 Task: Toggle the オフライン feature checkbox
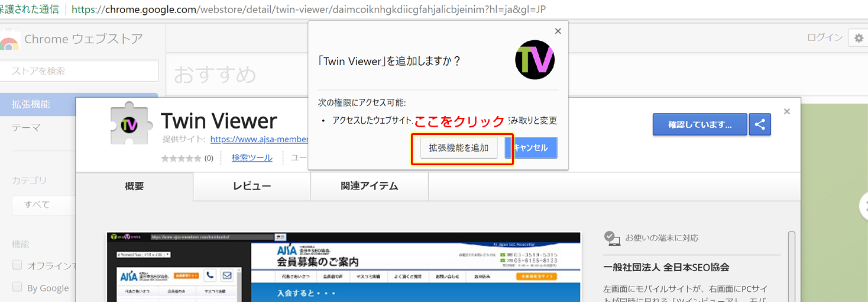[x=17, y=265]
